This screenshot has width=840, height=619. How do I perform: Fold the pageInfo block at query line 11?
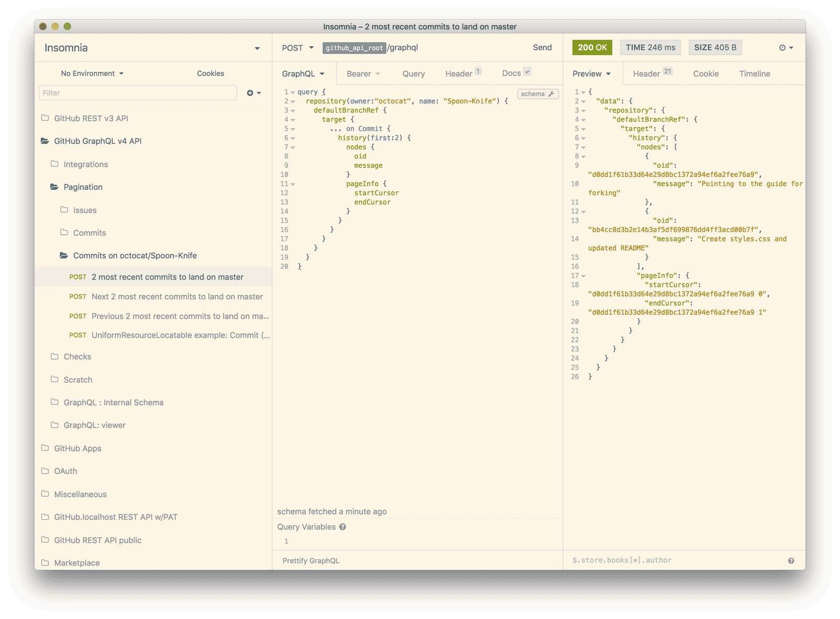293,184
